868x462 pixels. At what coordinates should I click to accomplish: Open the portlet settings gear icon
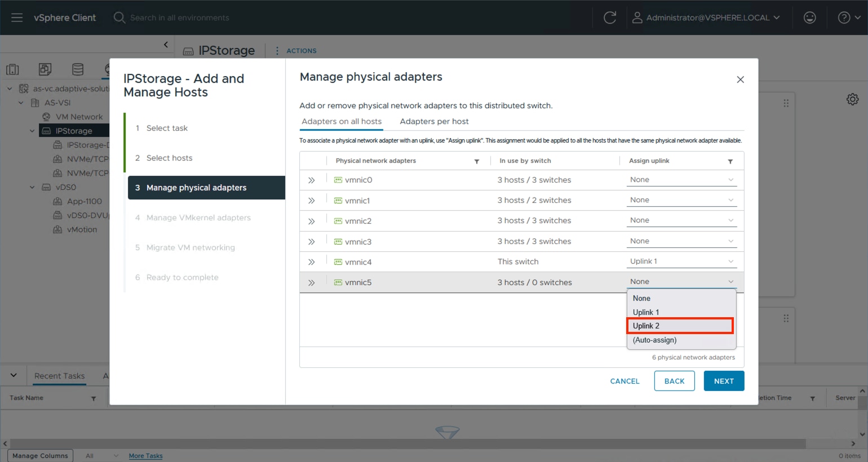852,99
